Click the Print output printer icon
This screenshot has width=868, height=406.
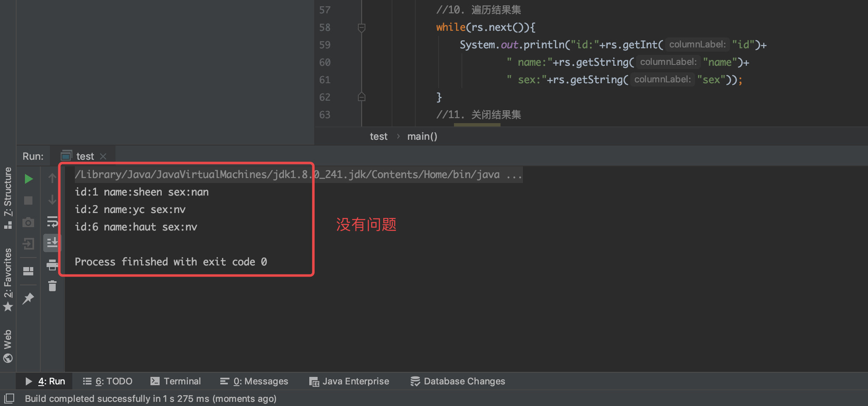pyautogui.click(x=52, y=265)
